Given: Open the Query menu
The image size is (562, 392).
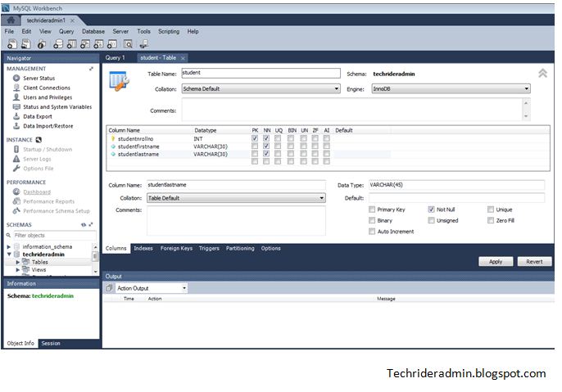Looking at the screenshot, I should (66, 31).
